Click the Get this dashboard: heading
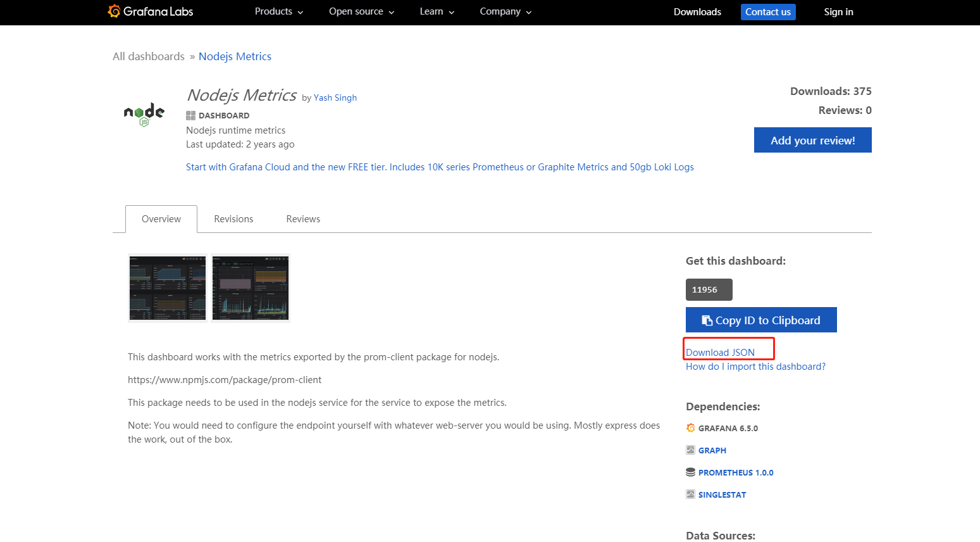 (x=736, y=261)
